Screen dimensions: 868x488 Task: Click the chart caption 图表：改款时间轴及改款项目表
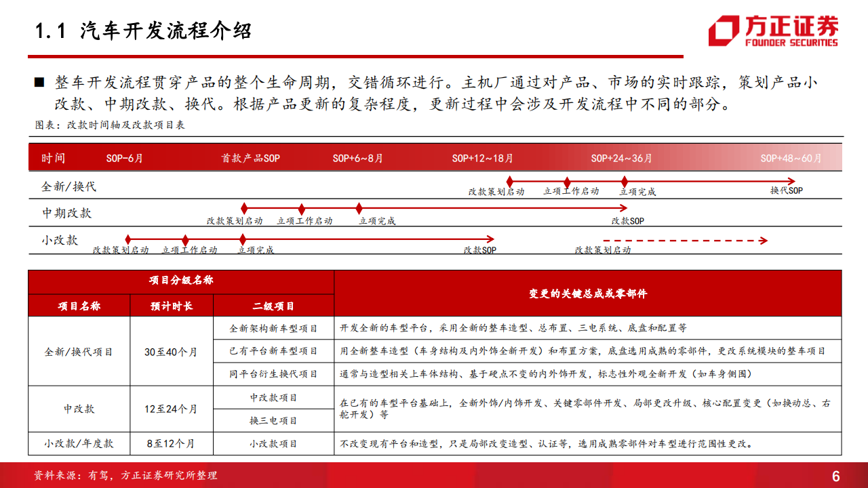pos(110,125)
